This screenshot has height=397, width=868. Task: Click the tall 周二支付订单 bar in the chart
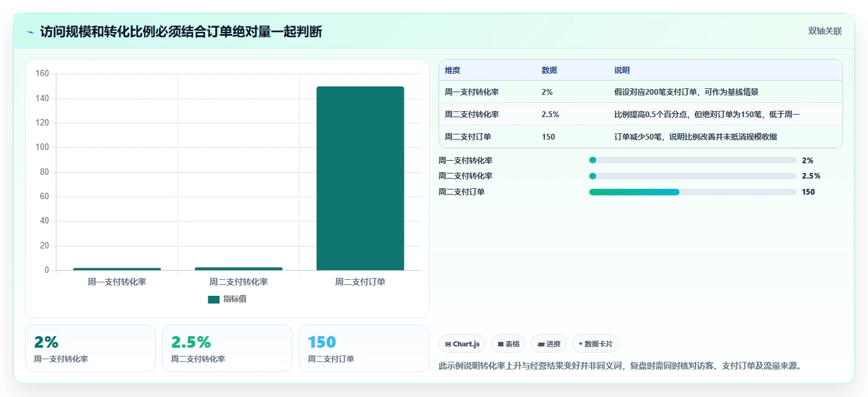point(360,179)
